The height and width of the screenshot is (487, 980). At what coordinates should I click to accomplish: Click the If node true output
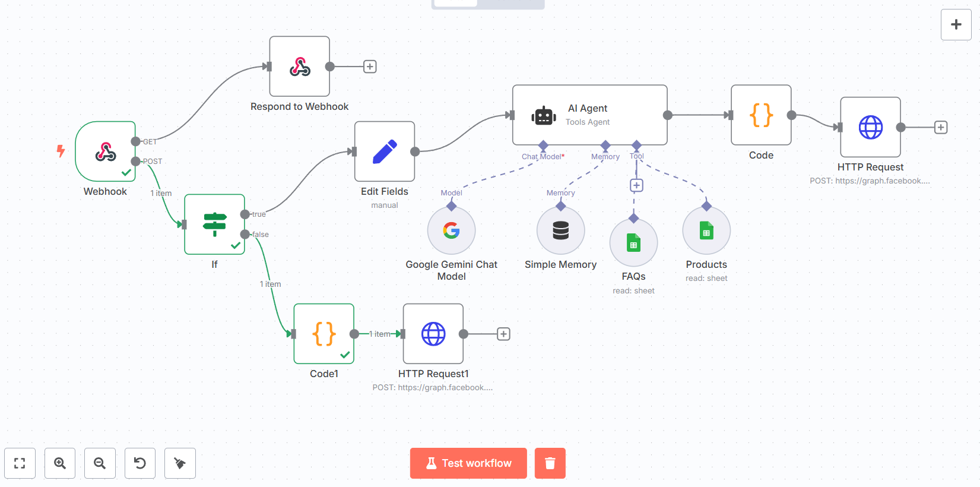pos(245,214)
